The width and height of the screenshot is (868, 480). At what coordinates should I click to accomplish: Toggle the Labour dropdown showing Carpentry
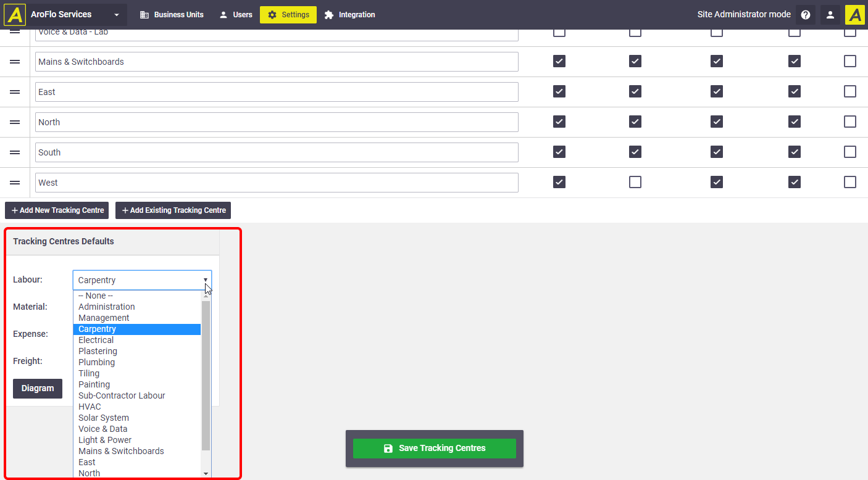pos(142,280)
